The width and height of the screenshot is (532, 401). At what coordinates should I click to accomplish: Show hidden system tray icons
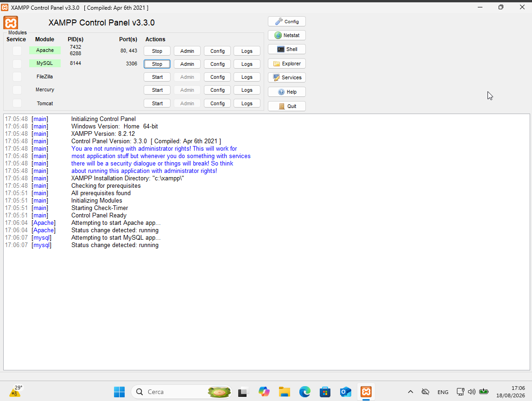click(411, 392)
